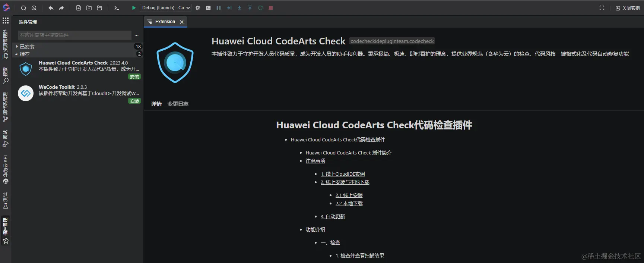Click the debug step out icon
This screenshot has height=263, width=644.
(250, 8)
